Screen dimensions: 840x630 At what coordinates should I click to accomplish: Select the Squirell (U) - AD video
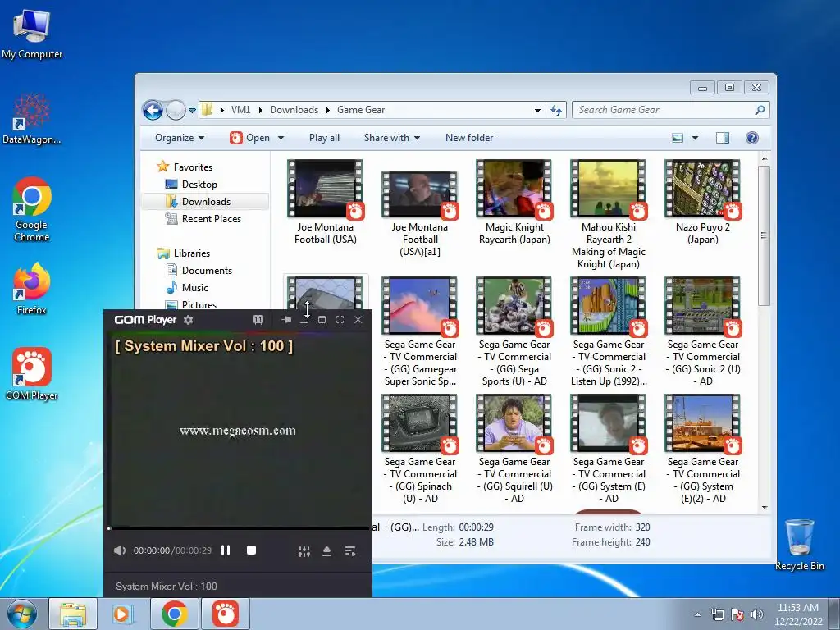(x=514, y=449)
